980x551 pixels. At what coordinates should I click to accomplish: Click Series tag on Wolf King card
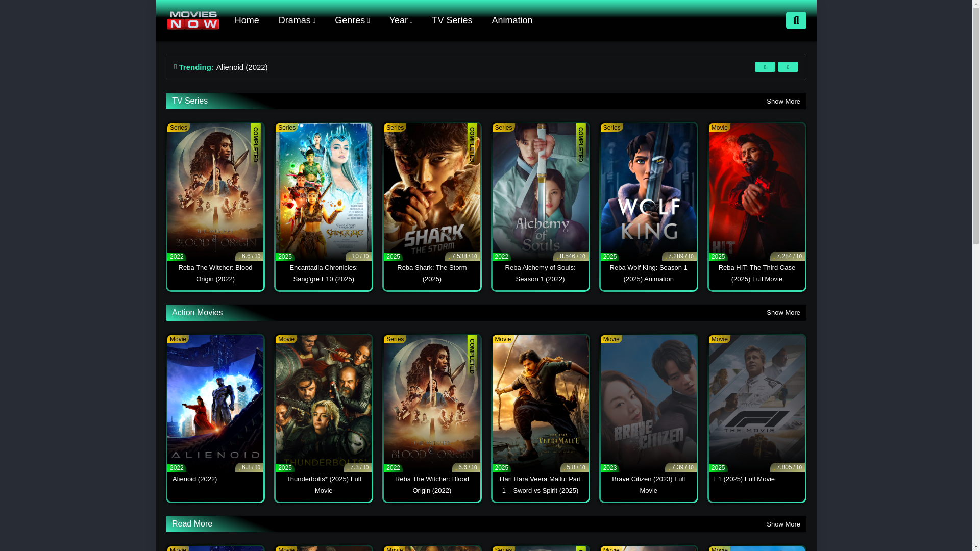coord(611,128)
